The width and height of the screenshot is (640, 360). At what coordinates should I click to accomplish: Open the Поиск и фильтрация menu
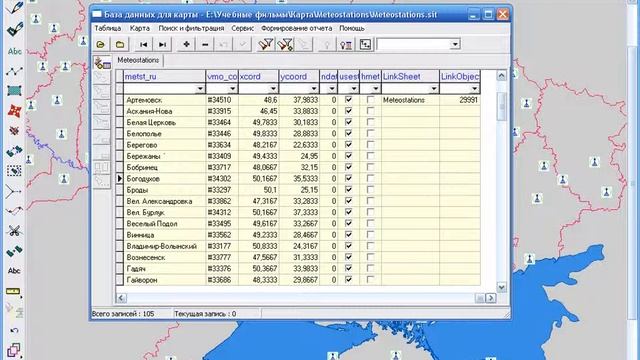(191, 28)
